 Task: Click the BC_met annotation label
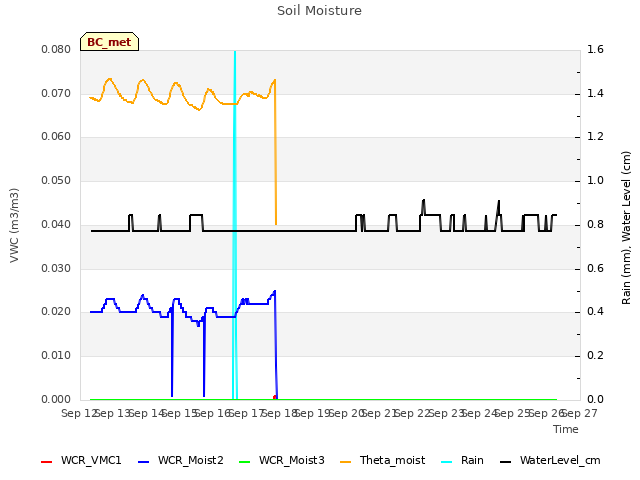pyautogui.click(x=109, y=42)
